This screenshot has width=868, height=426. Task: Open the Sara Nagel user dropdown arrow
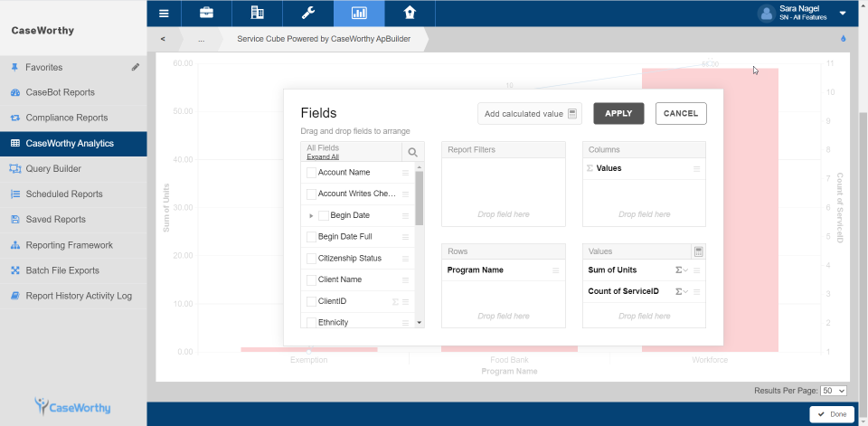(843, 14)
